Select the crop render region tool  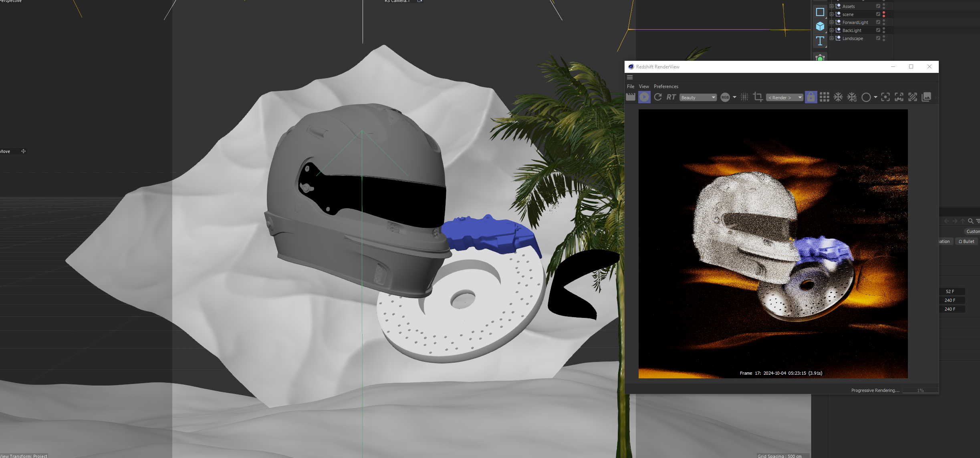pyautogui.click(x=758, y=97)
